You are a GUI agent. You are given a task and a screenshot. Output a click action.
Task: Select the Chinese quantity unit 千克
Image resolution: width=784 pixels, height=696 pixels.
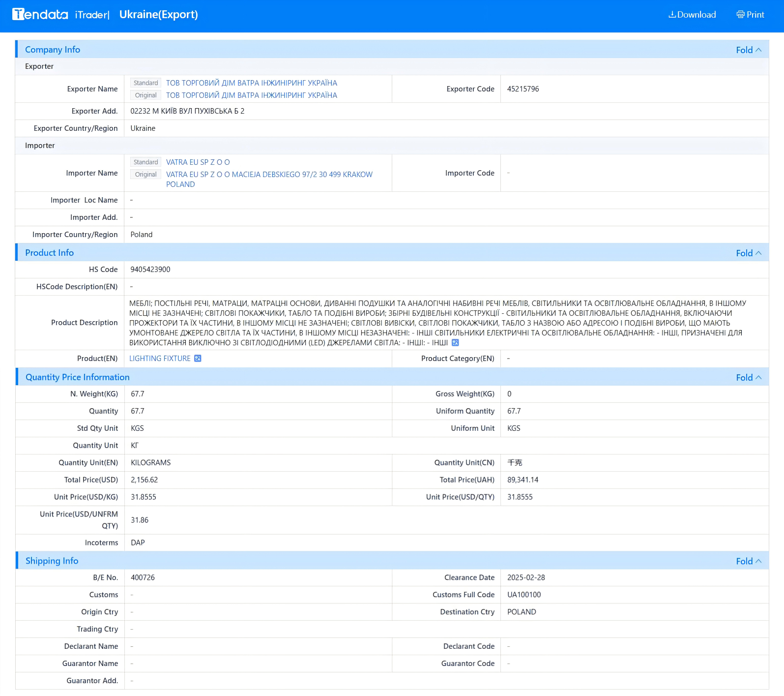tap(515, 463)
